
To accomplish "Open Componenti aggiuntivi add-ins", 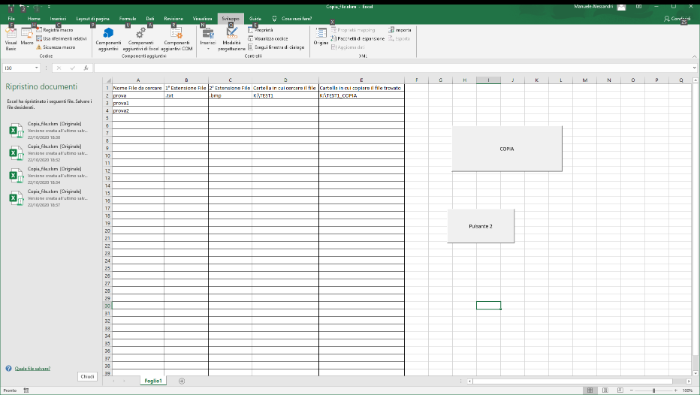I will 108,39.
